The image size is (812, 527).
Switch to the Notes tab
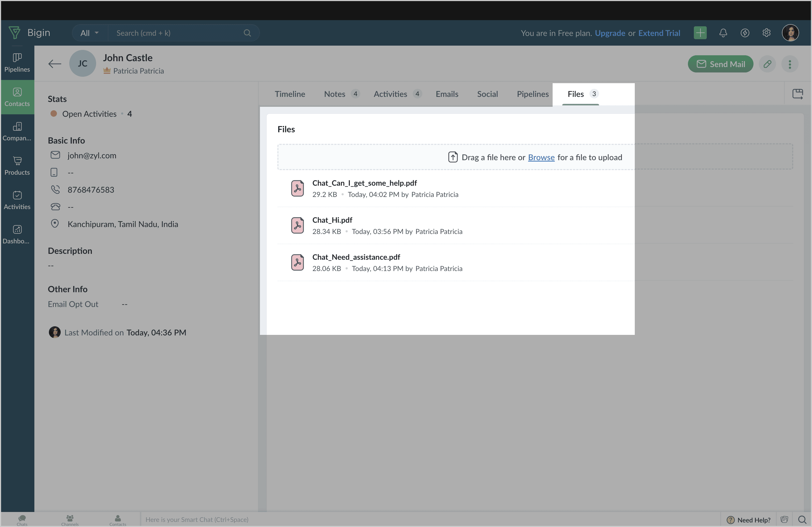click(x=342, y=94)
